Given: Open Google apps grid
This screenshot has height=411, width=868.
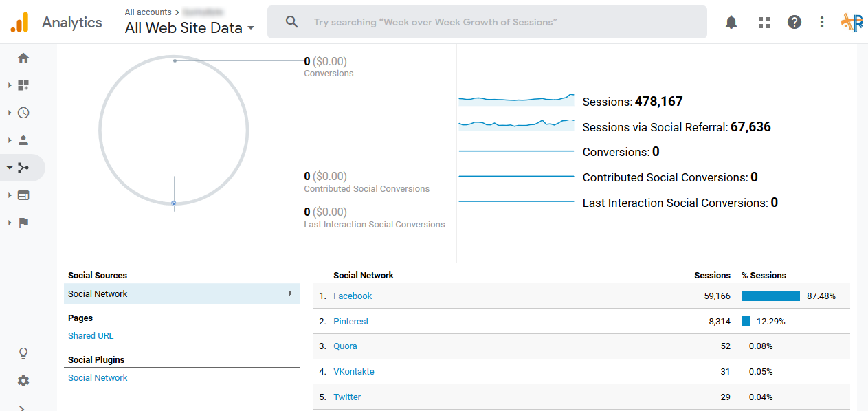Looking at the screenshot, I should coord(764,22).
